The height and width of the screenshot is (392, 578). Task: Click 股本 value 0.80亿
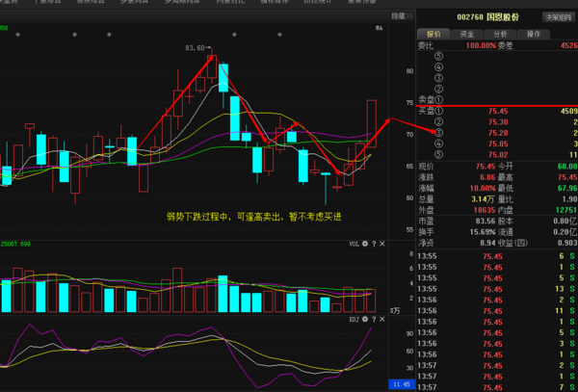coord(565,222)
